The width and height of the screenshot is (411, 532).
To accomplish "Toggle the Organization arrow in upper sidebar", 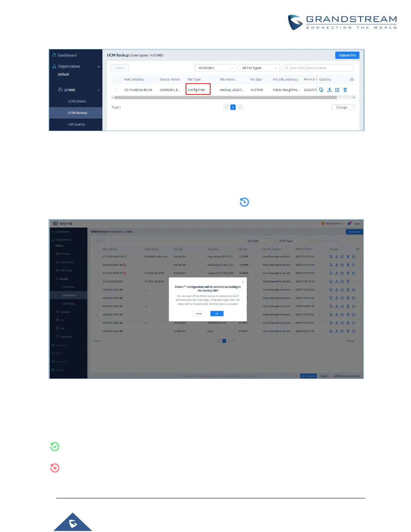I will click(x=99, y=67).
